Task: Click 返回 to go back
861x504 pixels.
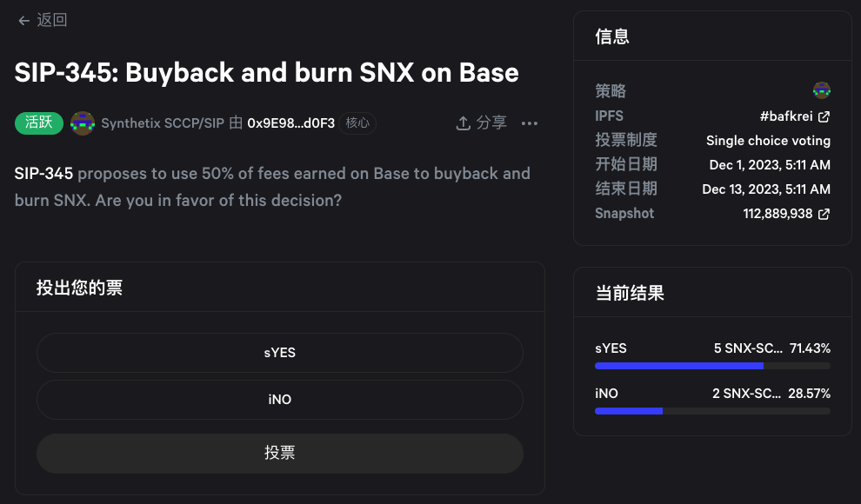Action: tap(51, 19)
